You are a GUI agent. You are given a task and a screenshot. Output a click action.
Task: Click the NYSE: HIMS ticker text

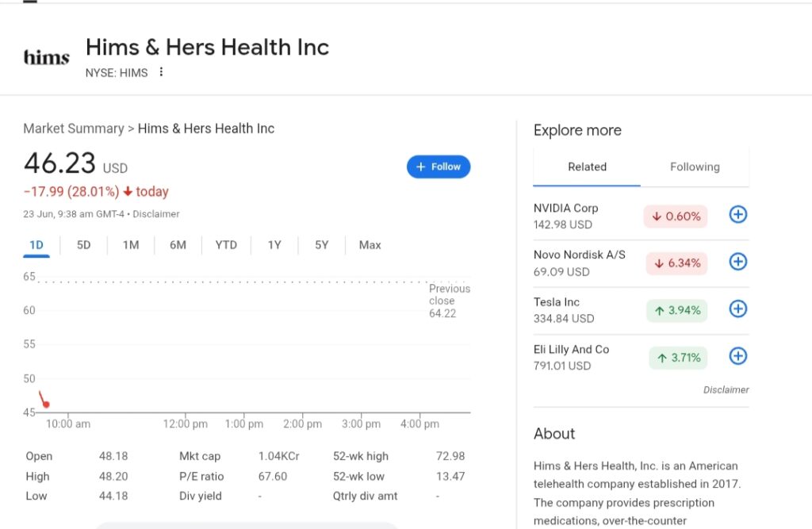point(117,72)
